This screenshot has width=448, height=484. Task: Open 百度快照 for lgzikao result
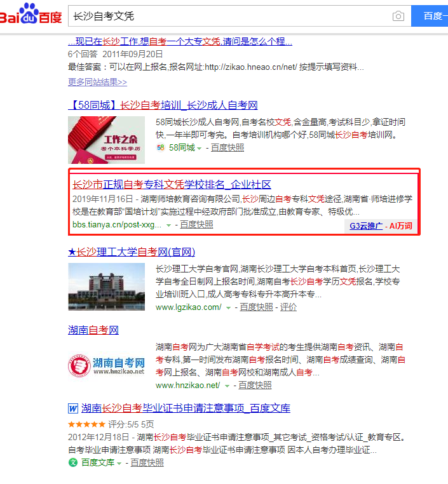256,307
